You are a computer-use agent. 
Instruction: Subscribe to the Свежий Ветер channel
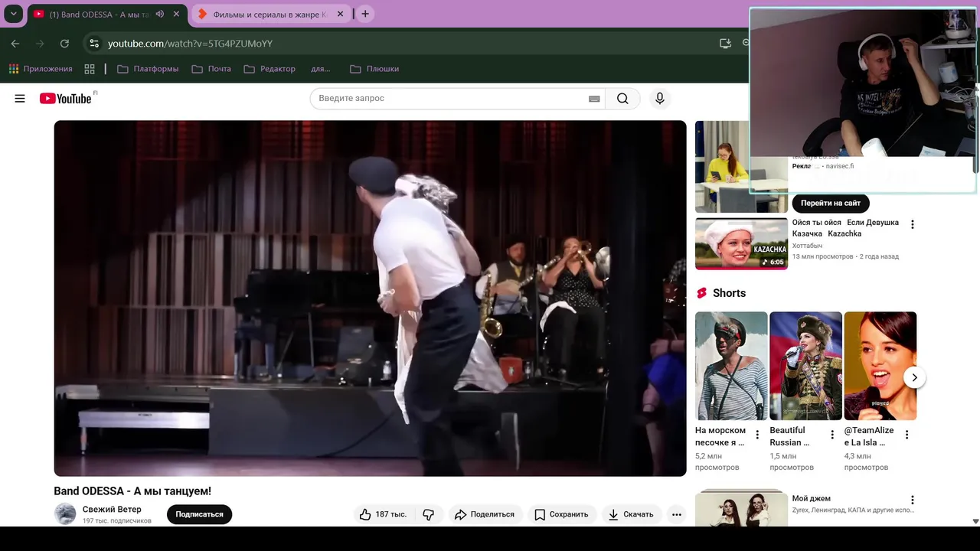(x=199, y=514)
